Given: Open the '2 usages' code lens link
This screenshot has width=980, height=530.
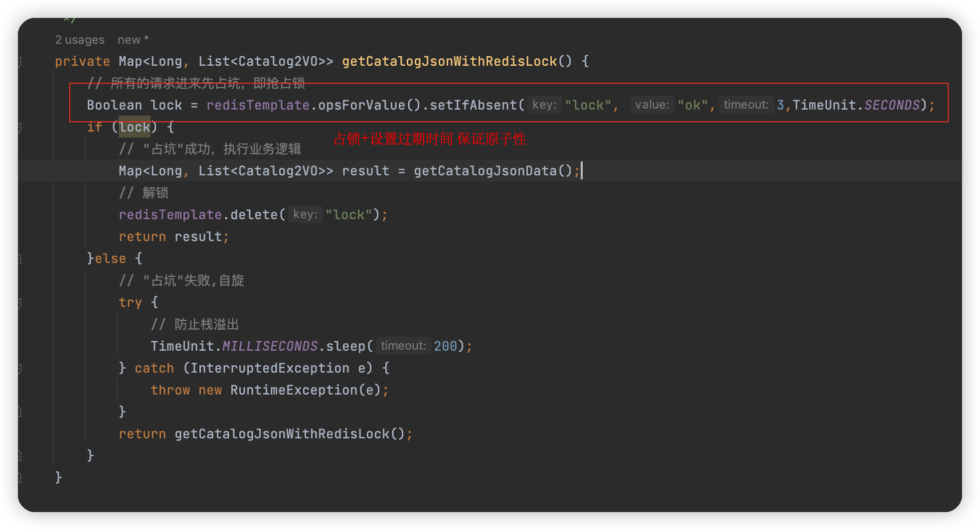Looking at the screenshot, I should tap(80, 40).
